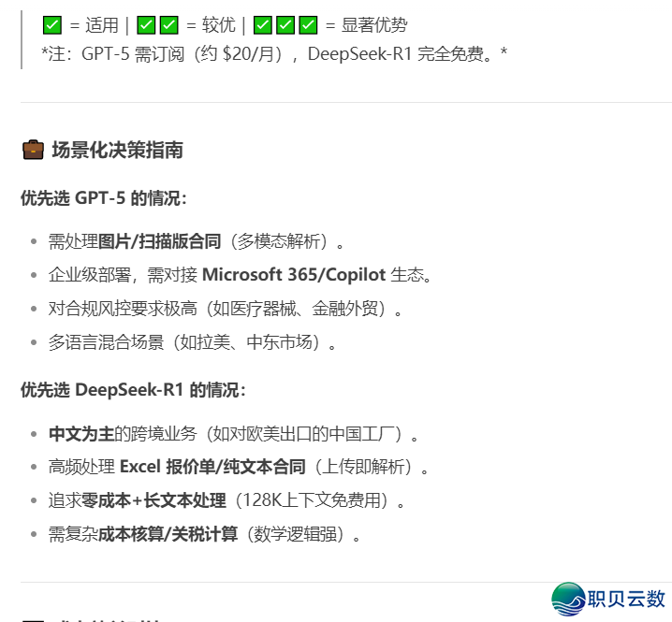
Task: Select the bullet 多语言混合场景
Action: tap(192, 342)
